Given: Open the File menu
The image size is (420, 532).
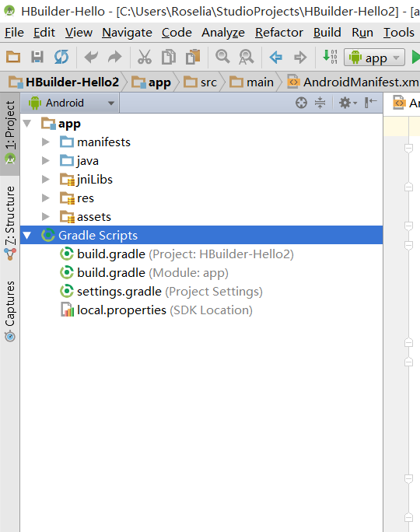Looking at the screenshot, I should point(14,33).
